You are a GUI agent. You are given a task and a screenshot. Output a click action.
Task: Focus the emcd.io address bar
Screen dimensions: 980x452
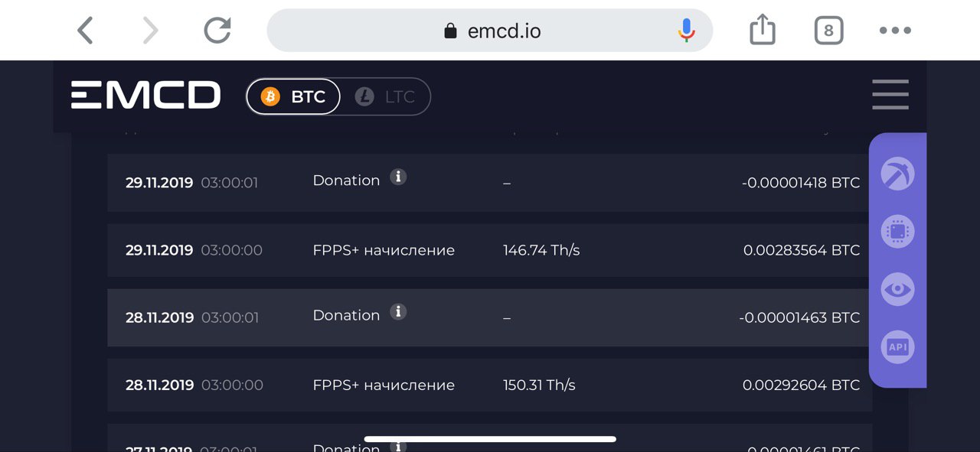pyautogui.click(x=490, y=31)
